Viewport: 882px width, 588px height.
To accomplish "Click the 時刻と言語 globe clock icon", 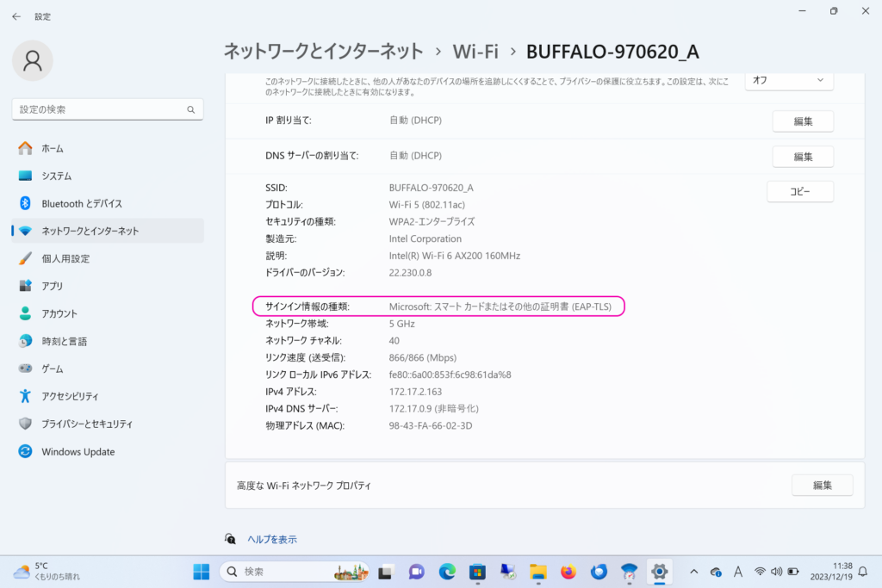I will click(x=25, y=341).
